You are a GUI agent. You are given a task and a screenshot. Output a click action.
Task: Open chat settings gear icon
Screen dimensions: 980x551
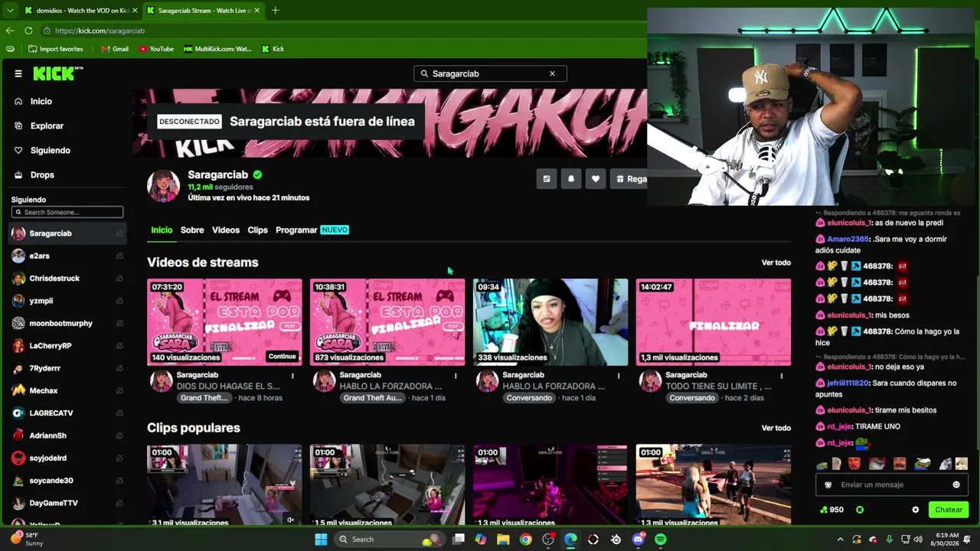coord(916,510)
